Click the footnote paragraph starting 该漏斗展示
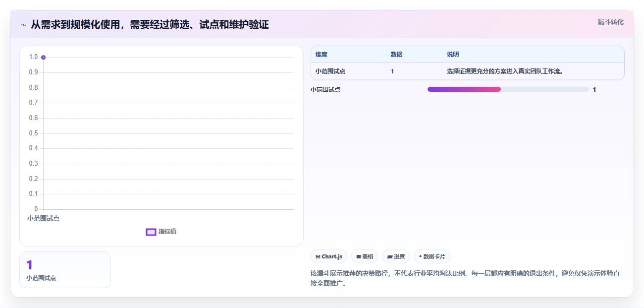This screenshot has width=644, height=308. pyautogui.click(x=465, y=279)
